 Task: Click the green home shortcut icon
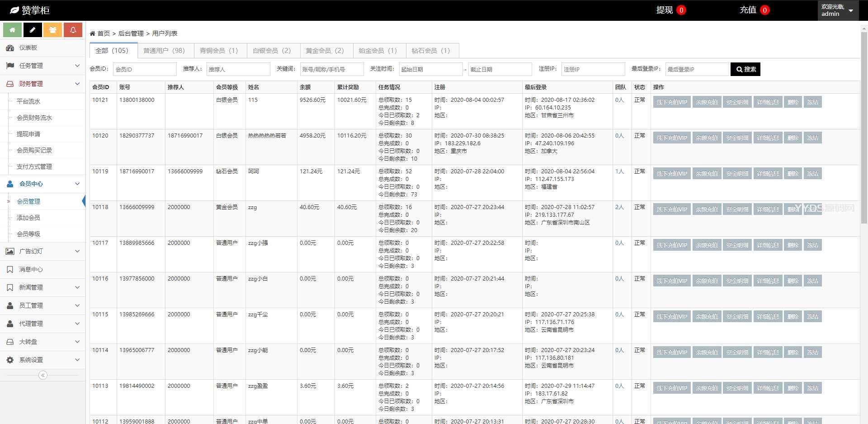[12, 30]
